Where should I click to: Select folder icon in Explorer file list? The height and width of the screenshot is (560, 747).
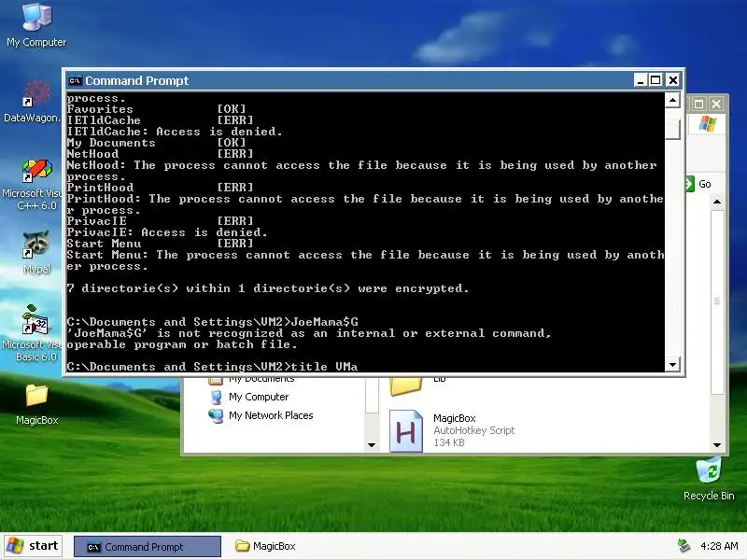pyautogui.click(x=406, y=385)
